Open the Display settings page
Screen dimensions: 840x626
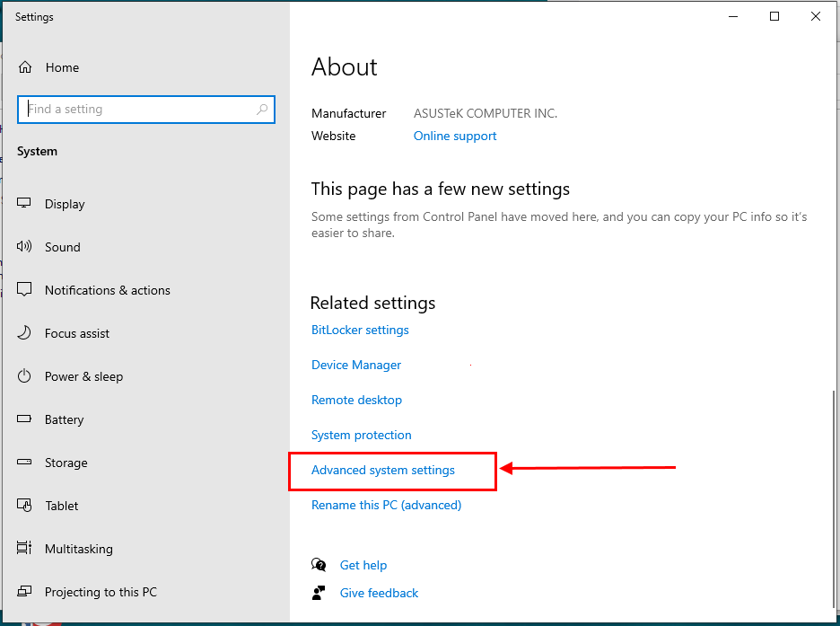65,204
